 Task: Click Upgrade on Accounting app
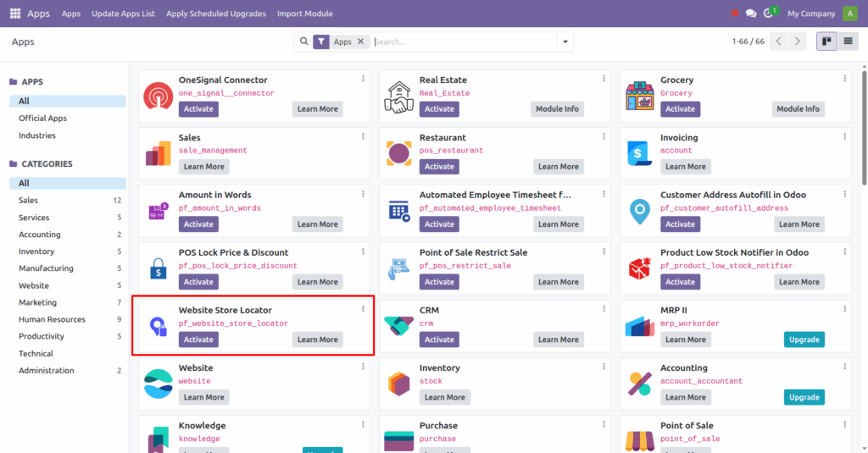coord(804,397)
